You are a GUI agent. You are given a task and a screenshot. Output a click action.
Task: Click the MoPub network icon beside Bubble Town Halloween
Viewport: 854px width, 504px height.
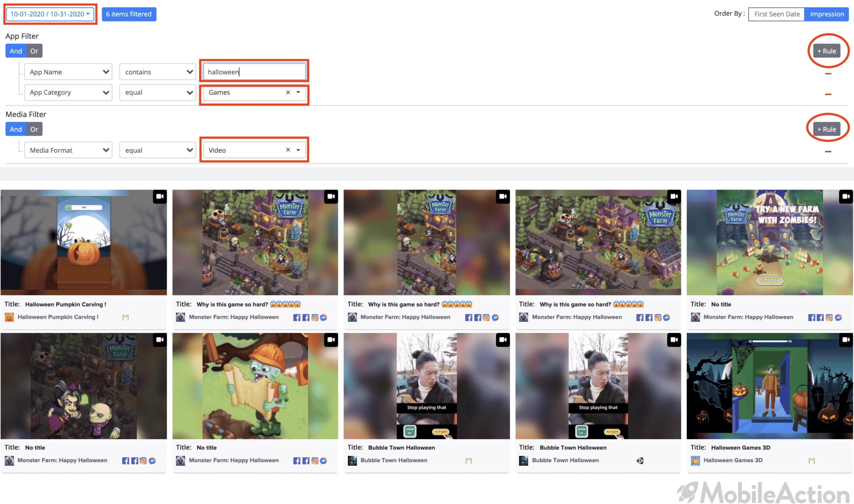[x=469, y=461]
